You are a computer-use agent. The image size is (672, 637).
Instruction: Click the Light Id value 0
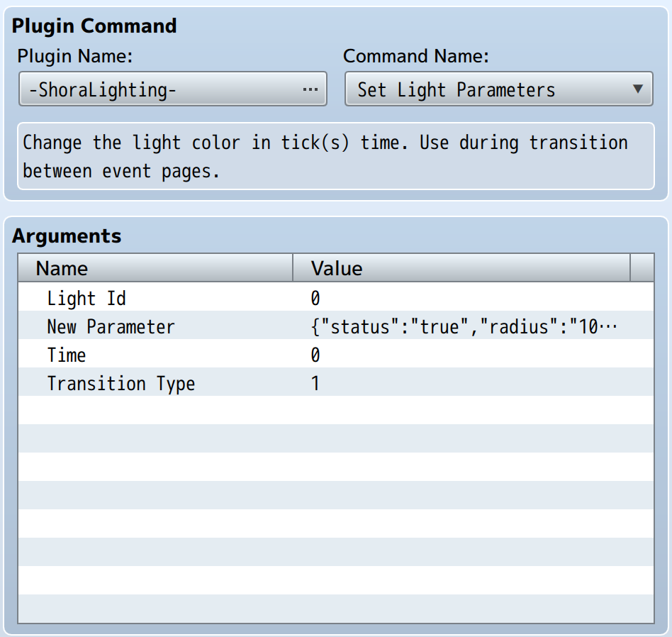315,298
